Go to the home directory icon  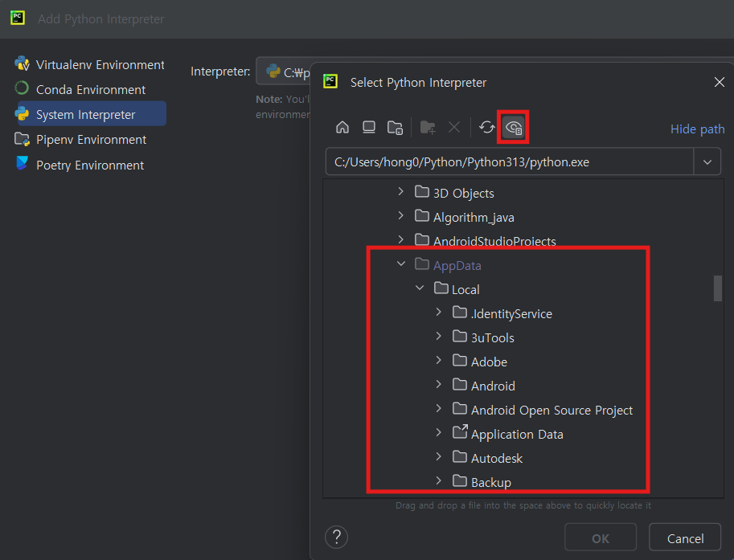tap(342, 127)
